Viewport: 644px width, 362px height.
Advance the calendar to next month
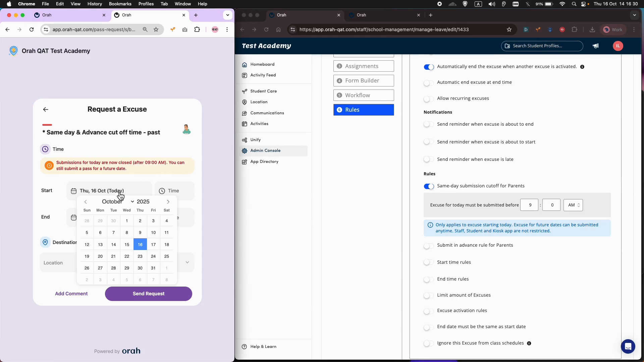(x=168, y=201)
